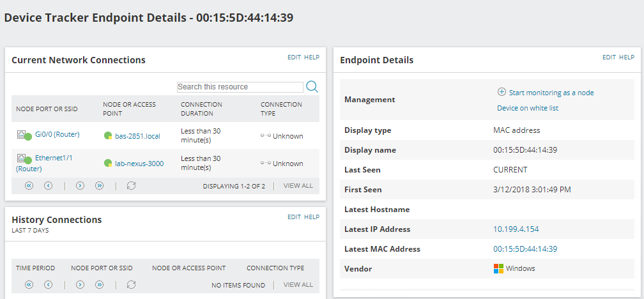The width and height of the screenshot is (644, 299).
Task: Refresh the Current Network Connections table
Action: [x=132, y=186]
